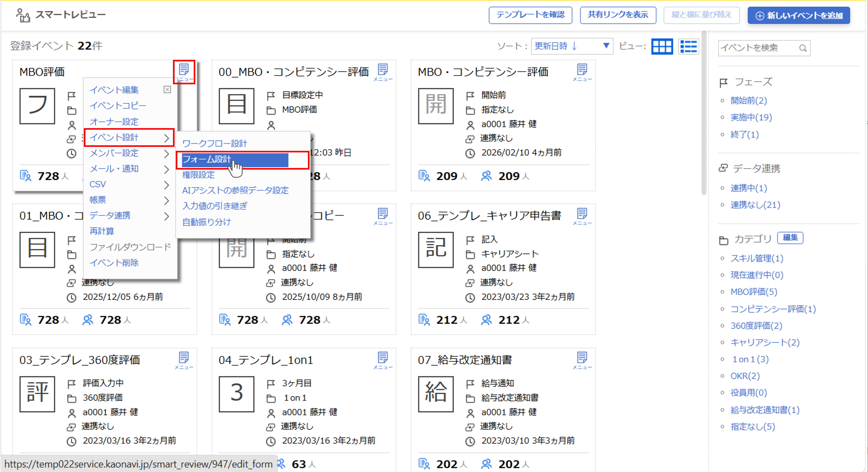The width and height of the screenshot is (868, 472).
Task: Filter by category スキル管理(1)
Action: coord(757,259)
